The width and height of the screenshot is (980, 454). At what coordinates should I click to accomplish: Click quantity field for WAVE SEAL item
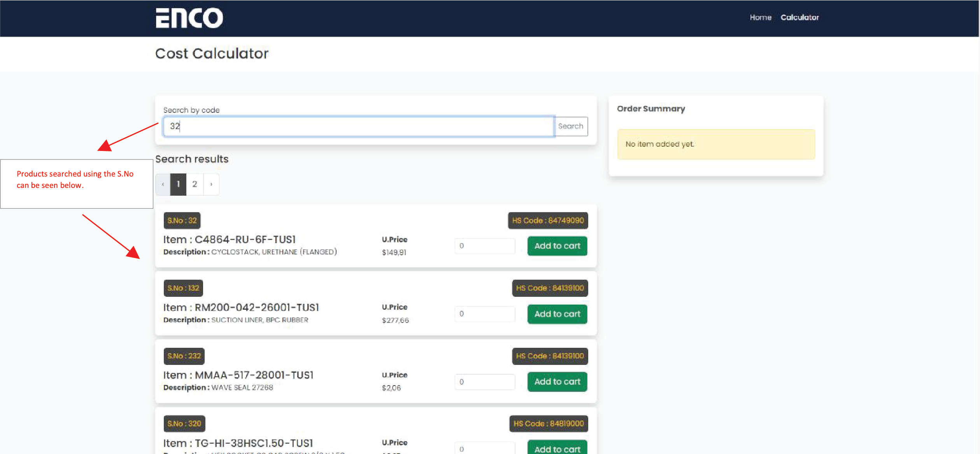[484, 382]
